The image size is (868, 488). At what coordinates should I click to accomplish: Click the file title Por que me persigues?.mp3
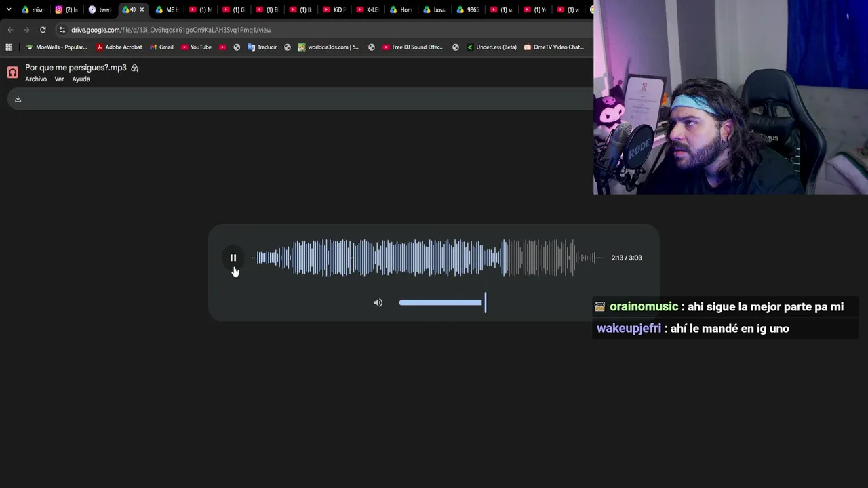coord(76,68)
